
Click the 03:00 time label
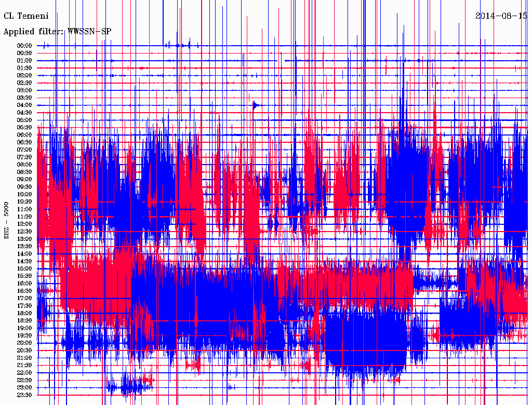[x=24, y=90]
